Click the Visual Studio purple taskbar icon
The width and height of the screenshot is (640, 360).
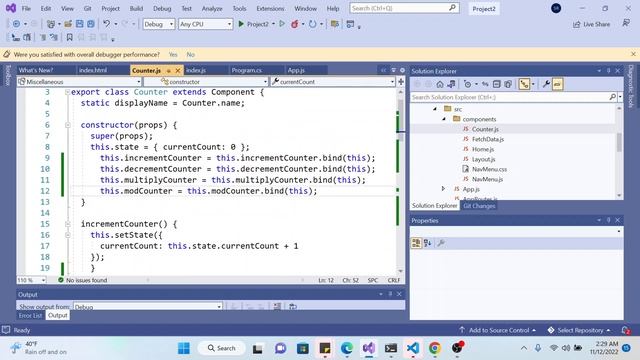click(369, 348)
